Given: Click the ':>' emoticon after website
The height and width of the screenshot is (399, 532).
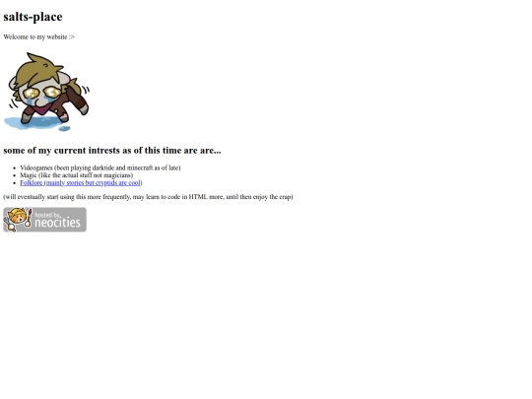Looking at the screenshot, I should coord(72,37).
